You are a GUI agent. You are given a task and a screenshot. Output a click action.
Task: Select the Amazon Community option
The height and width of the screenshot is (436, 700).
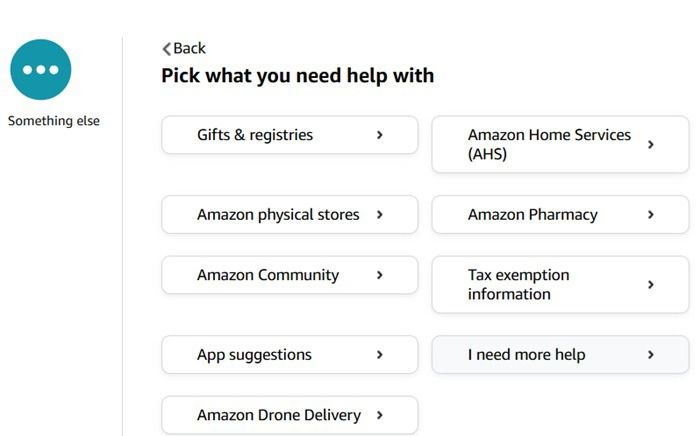tap(268, 275)
